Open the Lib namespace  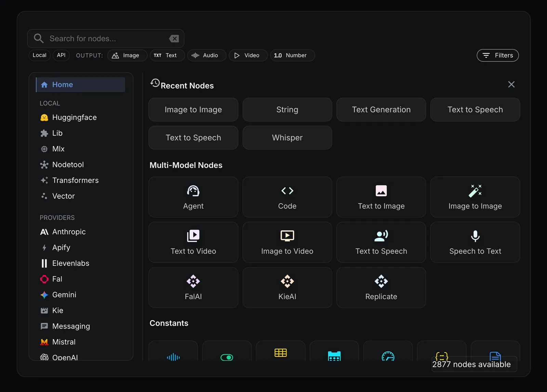pos(81,133)
